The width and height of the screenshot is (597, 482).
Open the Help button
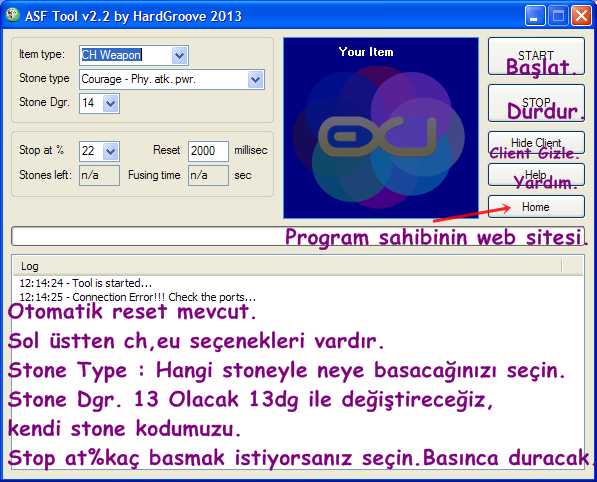536,175
